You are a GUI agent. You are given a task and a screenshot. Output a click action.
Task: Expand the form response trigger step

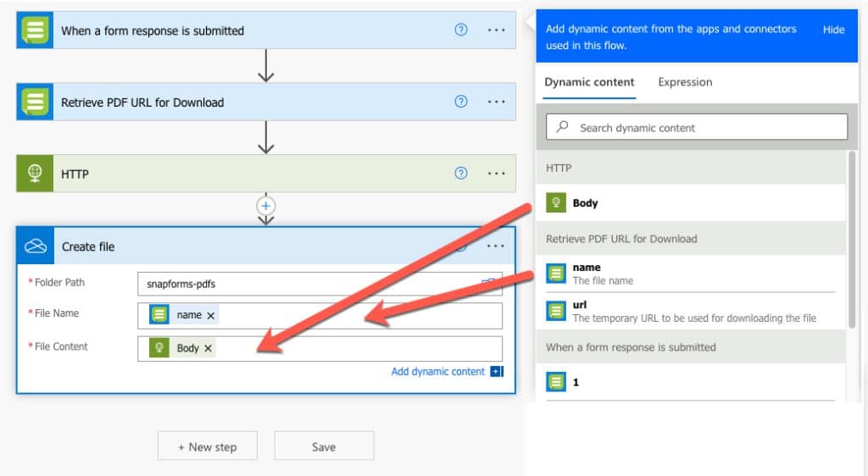click(153, 30)
